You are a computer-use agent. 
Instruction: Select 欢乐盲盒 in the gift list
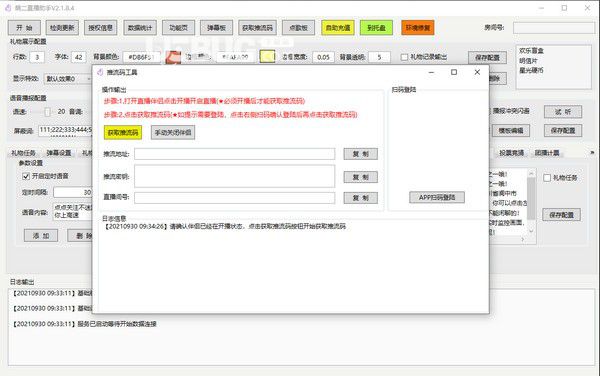(532, 50)
